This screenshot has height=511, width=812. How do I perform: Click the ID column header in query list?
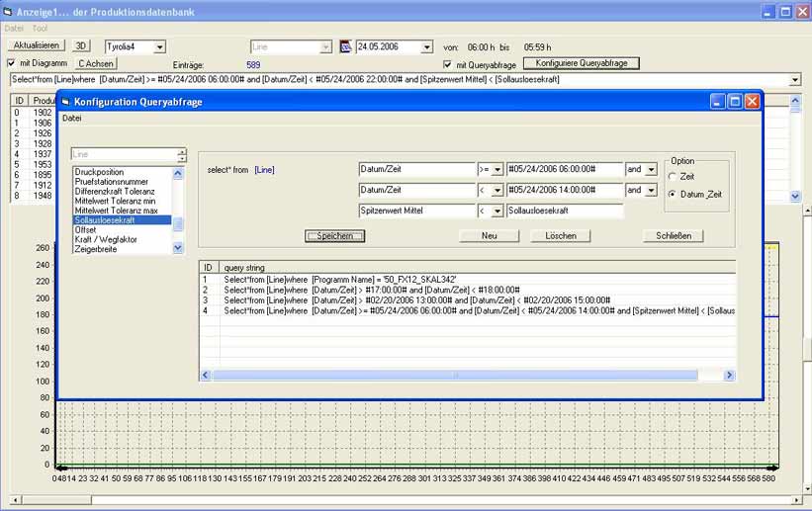(210, 268)
